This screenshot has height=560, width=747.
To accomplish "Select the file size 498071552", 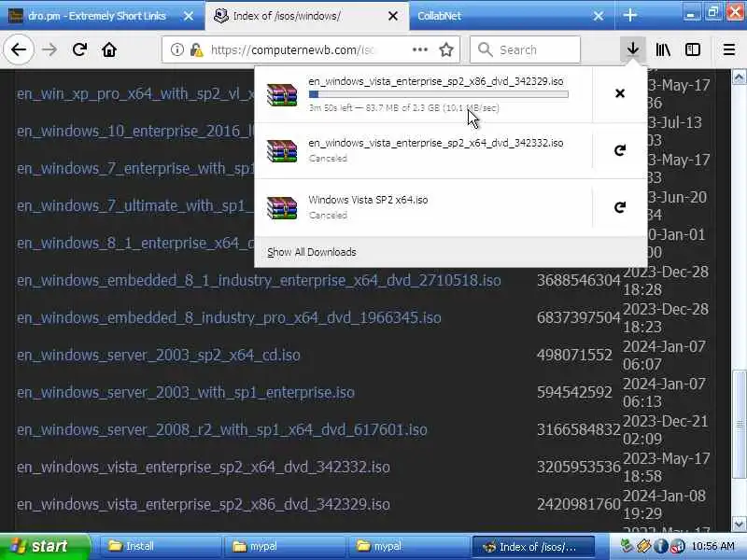I will 574,356.
